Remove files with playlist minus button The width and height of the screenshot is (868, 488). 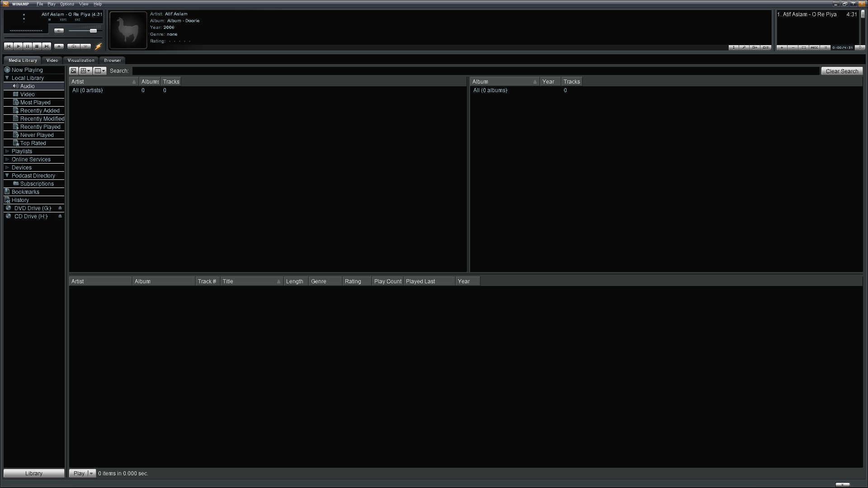tap(793, 47)
